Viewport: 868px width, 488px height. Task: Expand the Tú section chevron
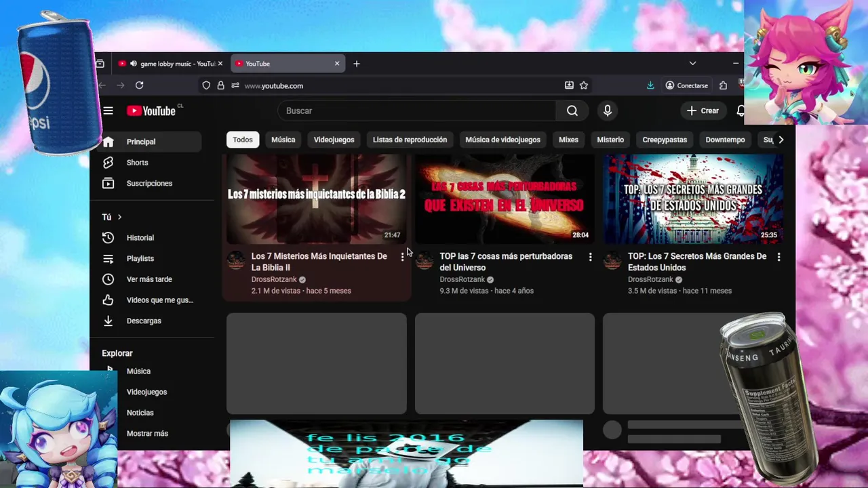(119, 217)
